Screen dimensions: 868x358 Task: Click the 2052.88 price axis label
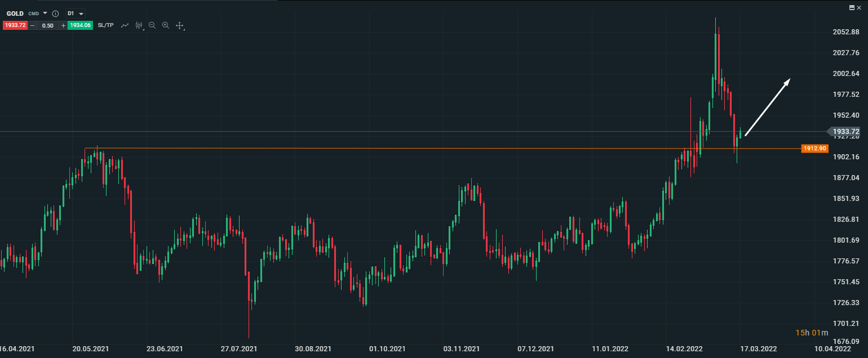[846, 32]
